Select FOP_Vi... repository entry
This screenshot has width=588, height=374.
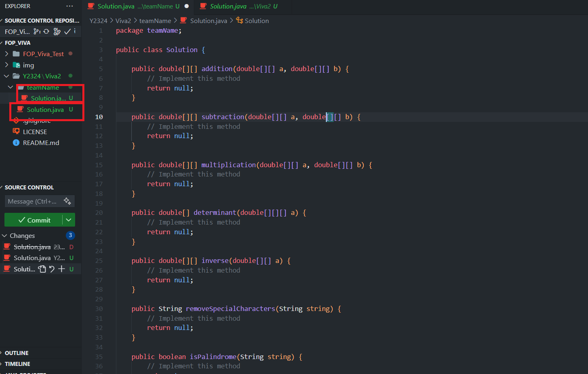click(17, 32)
